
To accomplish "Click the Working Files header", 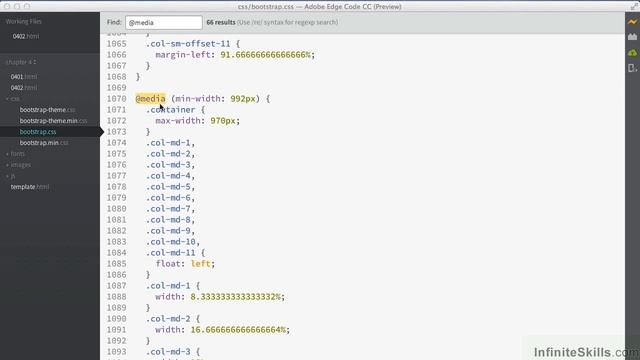I will (23, 22).
